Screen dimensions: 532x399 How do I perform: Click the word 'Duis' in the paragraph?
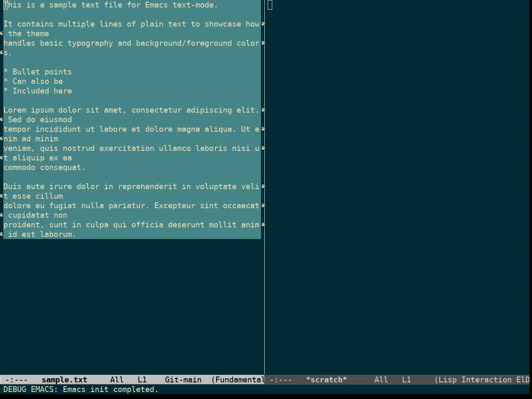pyautogui.click(x=12, y=187)
